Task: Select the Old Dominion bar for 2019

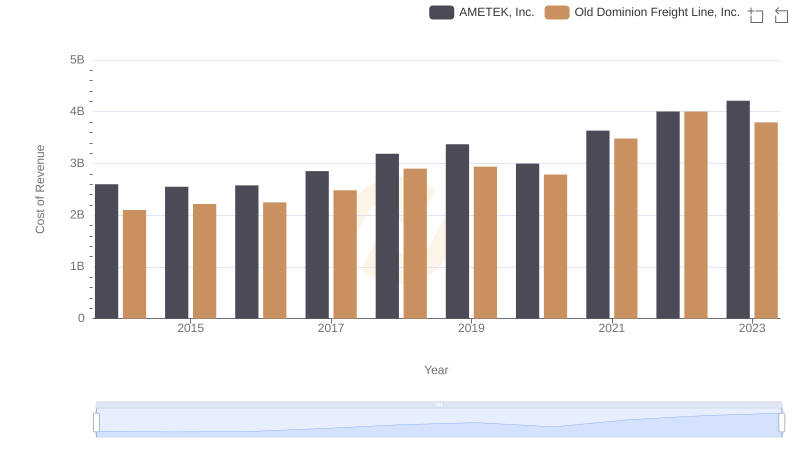Action: pos(485,243)
